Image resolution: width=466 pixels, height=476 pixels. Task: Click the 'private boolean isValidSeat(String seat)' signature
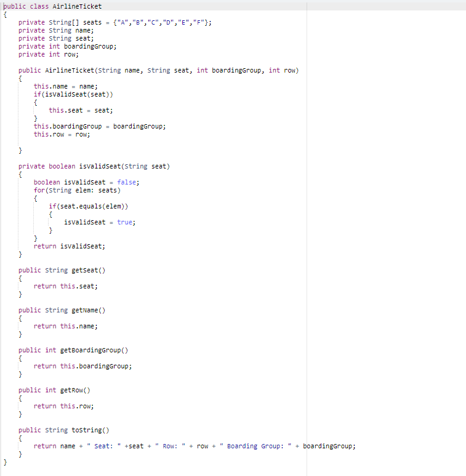coord(94,167)
